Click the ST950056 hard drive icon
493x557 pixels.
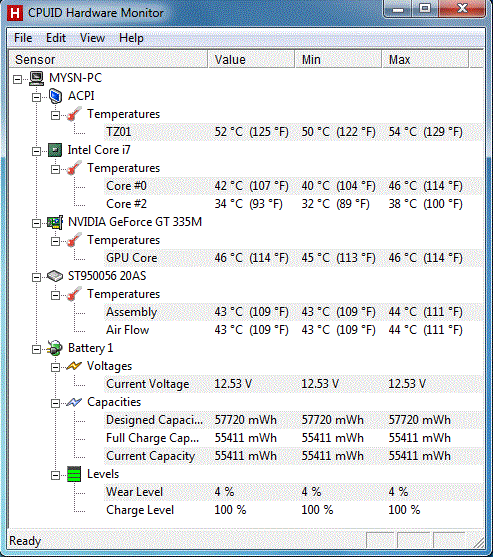tap(55, 276)
